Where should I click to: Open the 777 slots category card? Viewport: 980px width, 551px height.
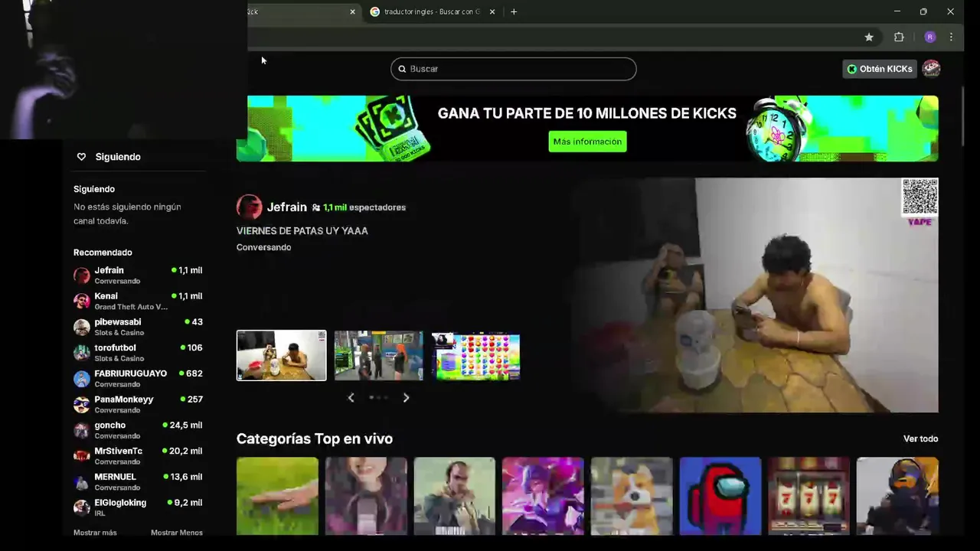point(808,496)
